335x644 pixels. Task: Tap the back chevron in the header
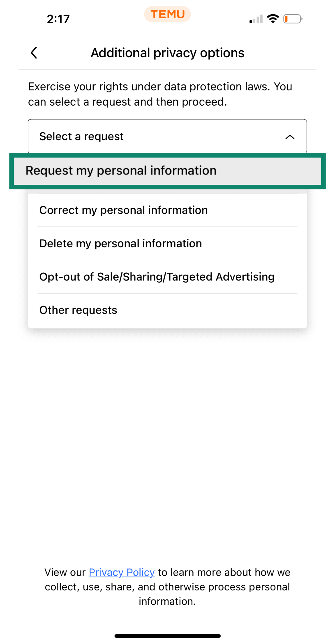pos(33,52)
